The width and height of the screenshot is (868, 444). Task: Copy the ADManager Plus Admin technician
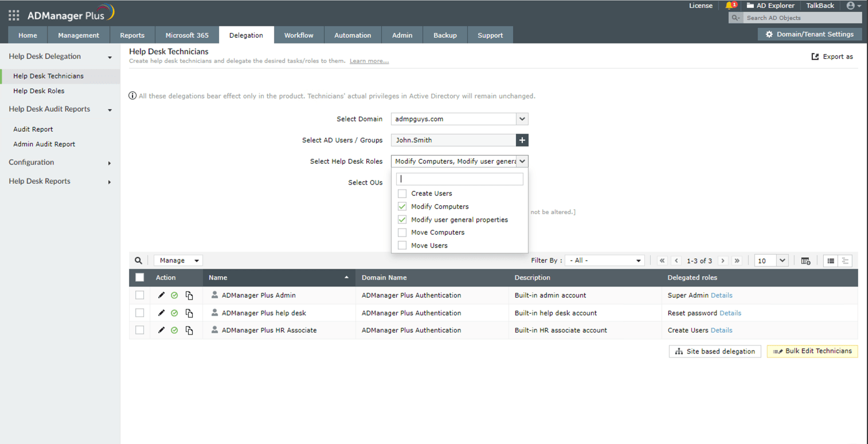pos(189,296)
